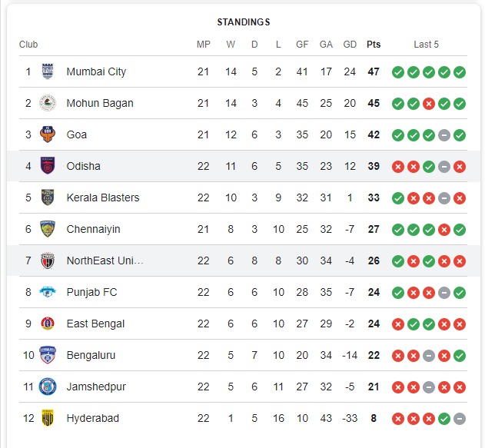Click the Goa club logo
Screen dimensions: 485x448
[x=48, y=134]
